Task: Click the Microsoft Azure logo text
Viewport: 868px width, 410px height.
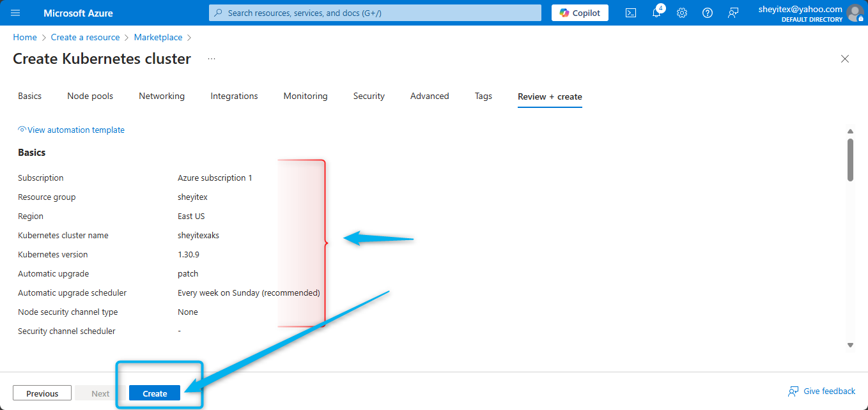Action: point(79,13)
